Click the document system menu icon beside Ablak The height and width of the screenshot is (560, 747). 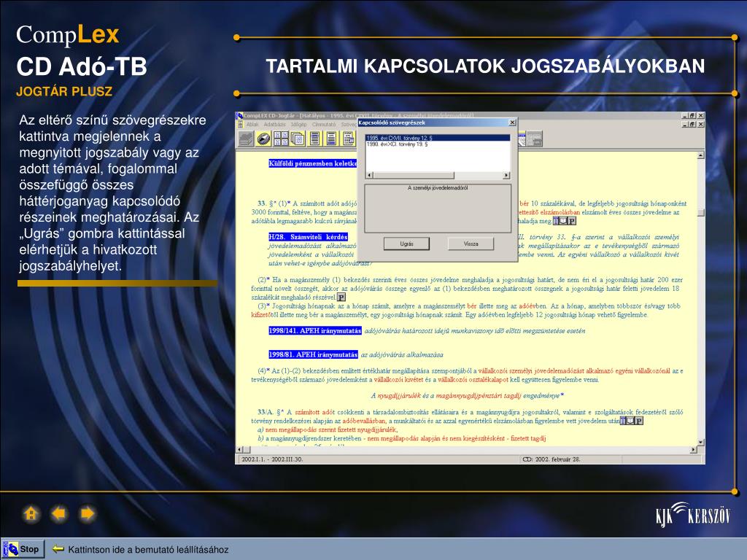(x=241, y=124)
